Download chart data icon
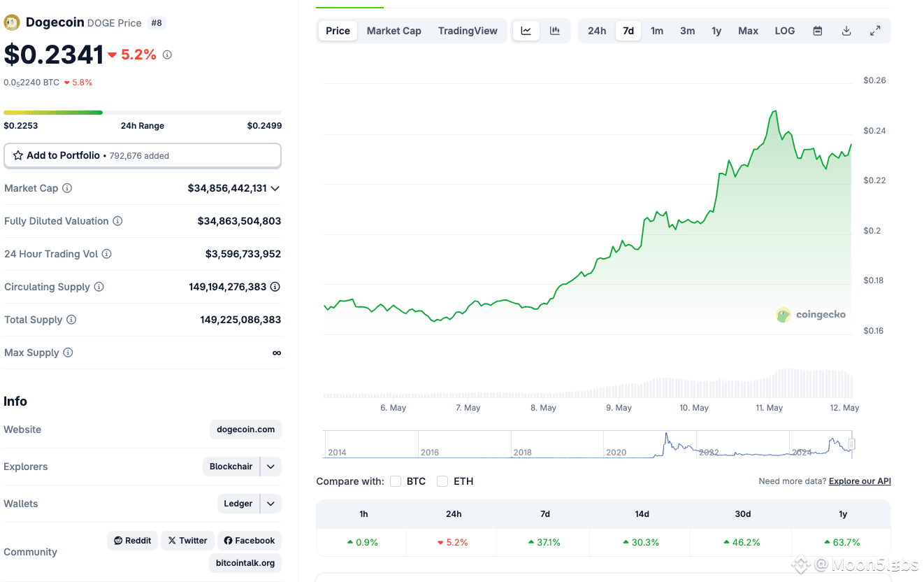Screen dimensions: 924x582 (x=846, y=31)
